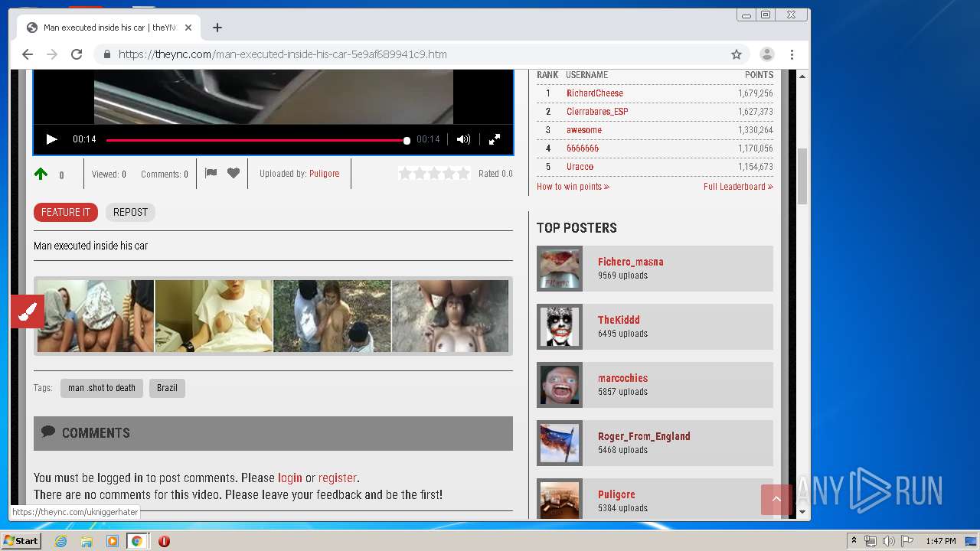Click the REPOST button
The image size is (980, 551).
(x=130, y=212)
